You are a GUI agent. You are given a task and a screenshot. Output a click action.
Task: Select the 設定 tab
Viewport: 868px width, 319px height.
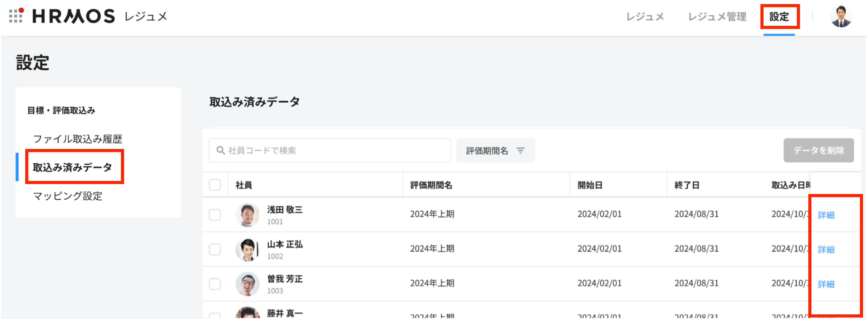click(779, 16)
